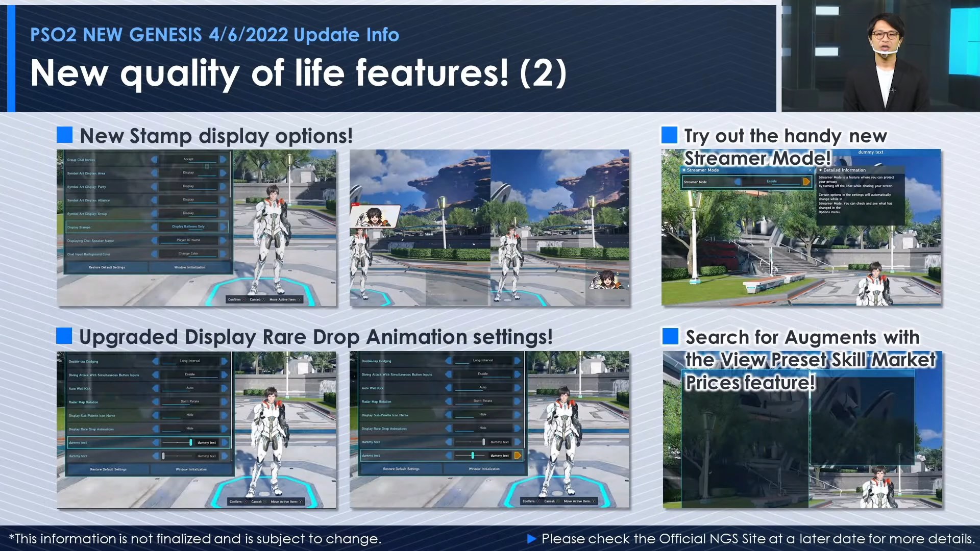Click the presenter webcam video
The image size is (980, 551).
tap(880, 56)
